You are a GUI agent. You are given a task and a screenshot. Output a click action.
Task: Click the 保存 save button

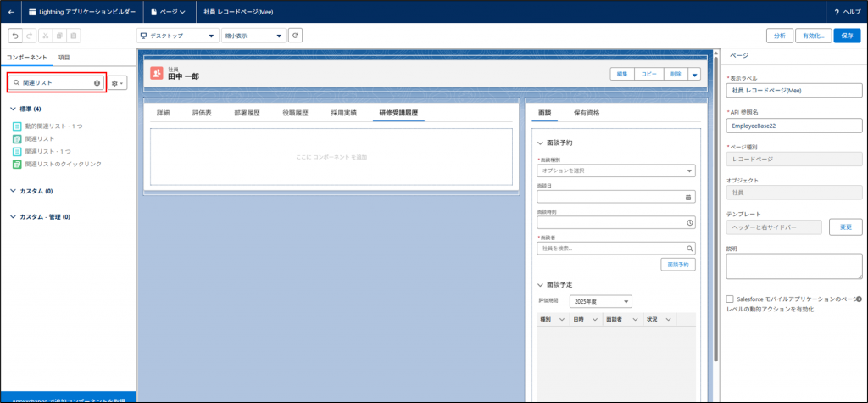[x=847, y=36]
